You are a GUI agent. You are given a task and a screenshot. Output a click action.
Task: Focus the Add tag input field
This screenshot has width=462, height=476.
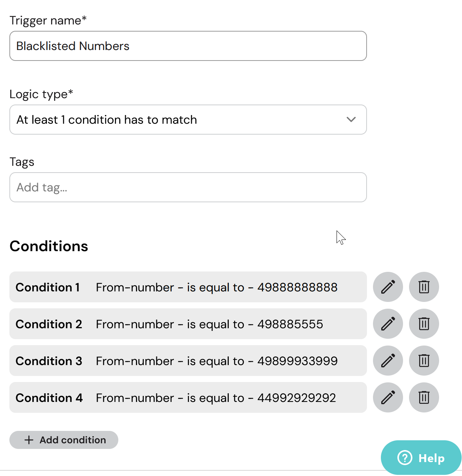(188, 187)
